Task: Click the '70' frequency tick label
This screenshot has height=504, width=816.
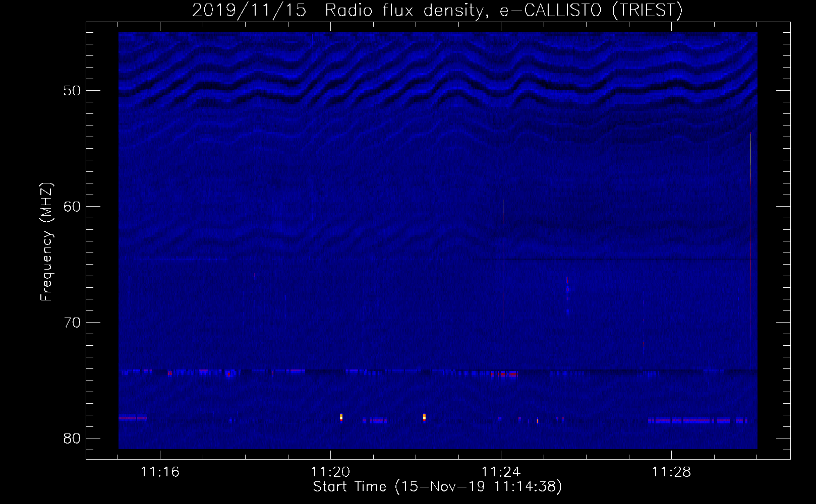Action: pyautogui.click(x=72, y=323)
